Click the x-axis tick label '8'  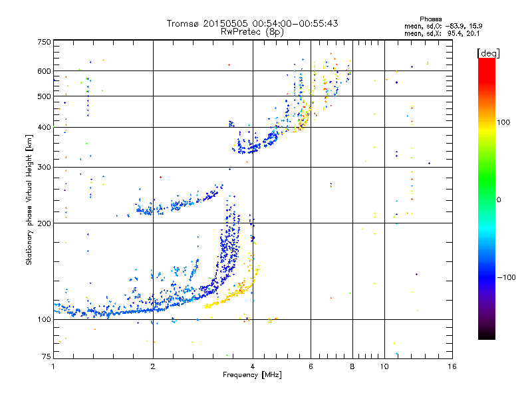click(352, 366)
